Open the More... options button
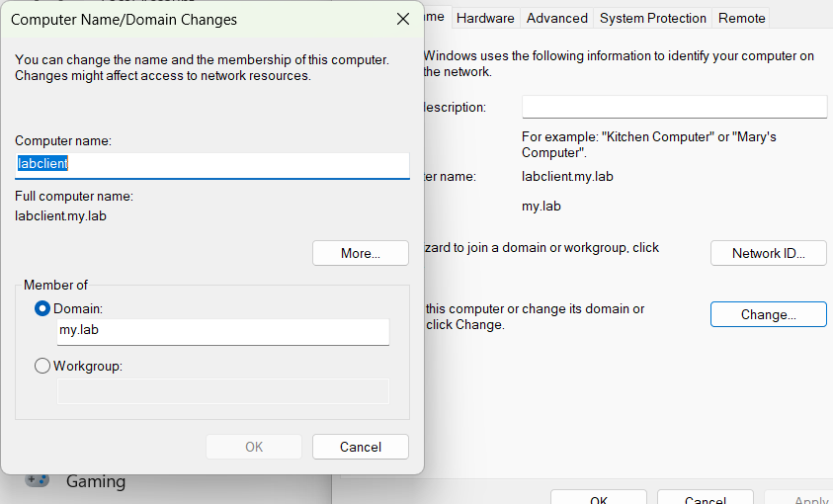 tap(360, 253)
